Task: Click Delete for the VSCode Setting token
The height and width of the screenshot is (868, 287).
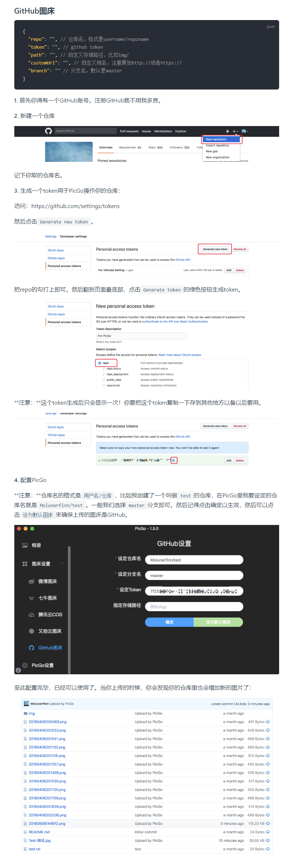Action: 240,270
